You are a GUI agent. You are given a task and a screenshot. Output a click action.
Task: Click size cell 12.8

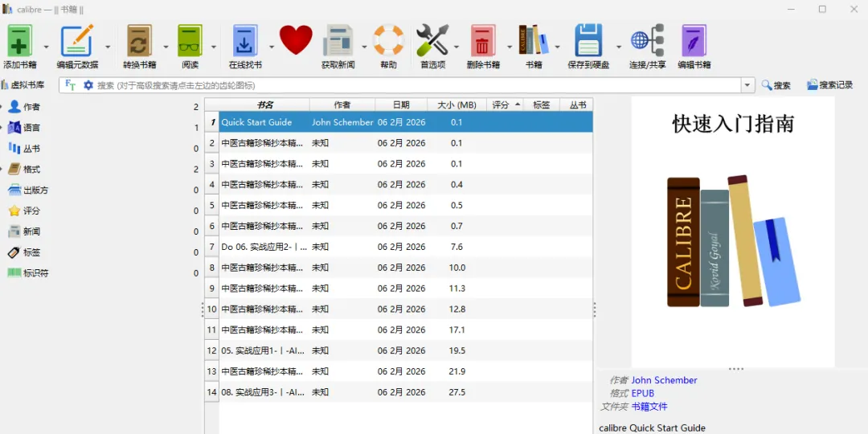click(x=457, y=309)
